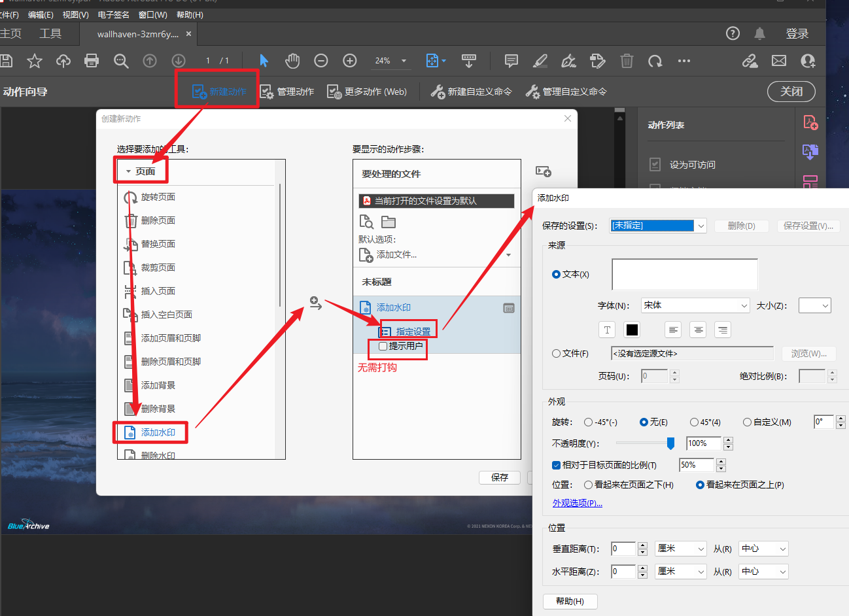This screenshot has width=849, height=616.
Task: Open vertical 从 中心 dropdown
Action: coord(764,549)
